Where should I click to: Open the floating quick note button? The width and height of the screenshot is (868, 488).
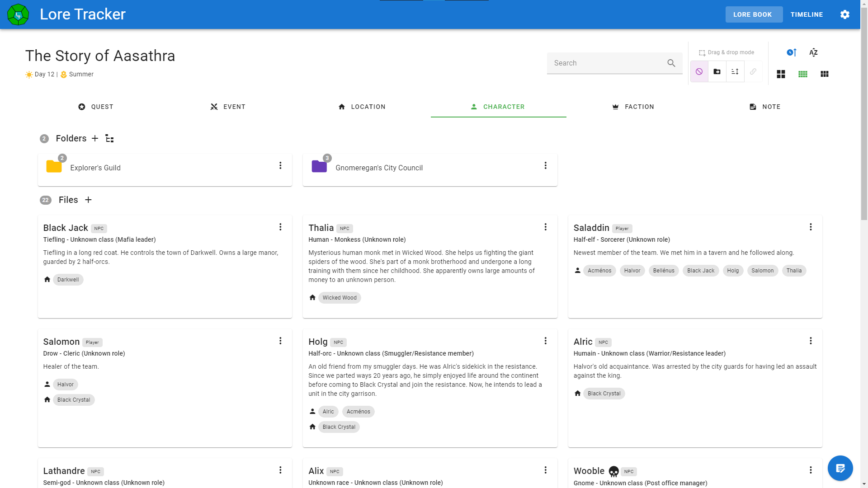(840, 468)
